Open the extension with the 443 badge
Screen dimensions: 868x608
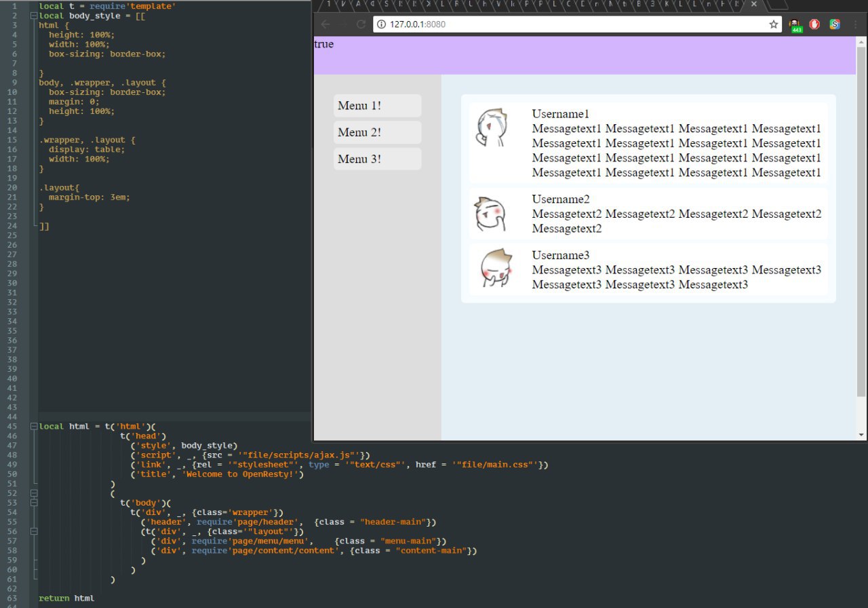795,25
